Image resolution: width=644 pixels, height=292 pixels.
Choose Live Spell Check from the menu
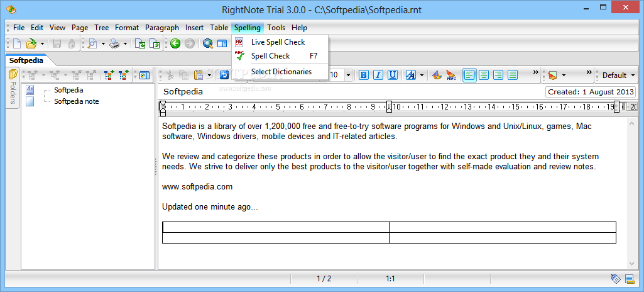(x=280, y=42)
